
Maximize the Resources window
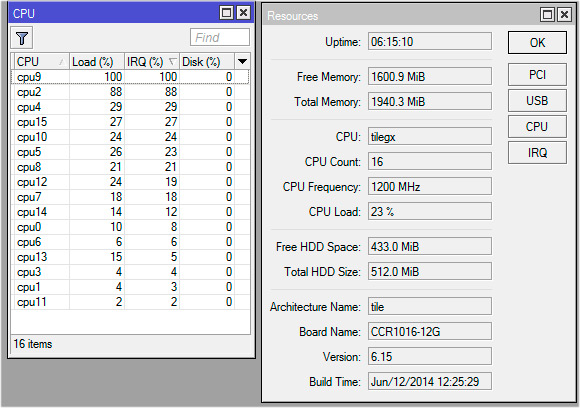[547, 15]
